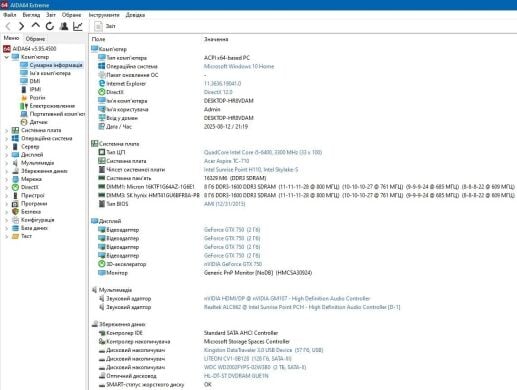Switch to the Обране panel tab
The height and width of the screenshot is (390, 517).
[x=35, y=39]
